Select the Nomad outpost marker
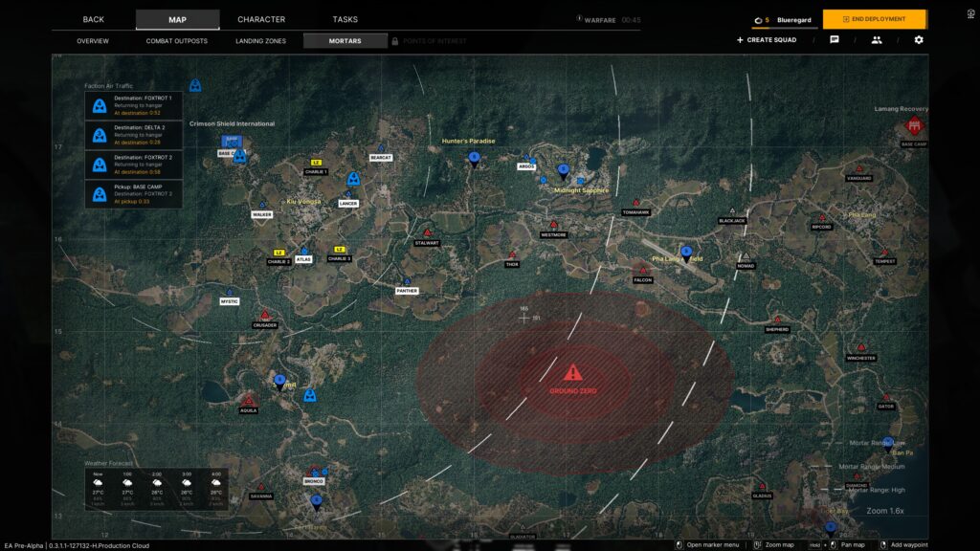Screen dimensions: 980x551 click(x=746, y=255)
